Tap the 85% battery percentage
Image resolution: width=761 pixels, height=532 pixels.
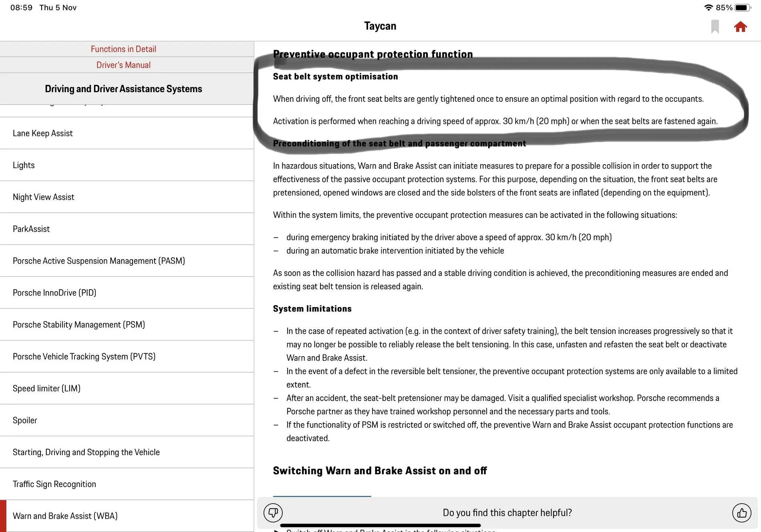724,8
